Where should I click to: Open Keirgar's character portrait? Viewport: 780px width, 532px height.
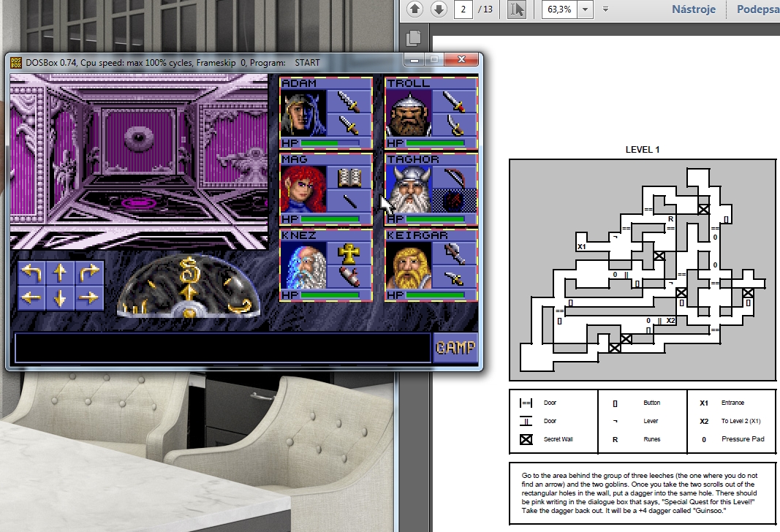(x=409, y=265)
